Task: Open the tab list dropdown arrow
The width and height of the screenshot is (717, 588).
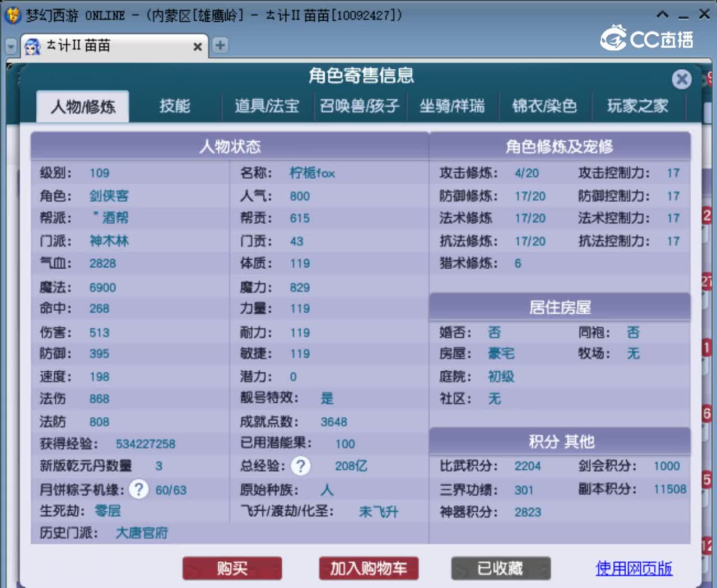Action: pyautogui.click(x=11, y=46)
